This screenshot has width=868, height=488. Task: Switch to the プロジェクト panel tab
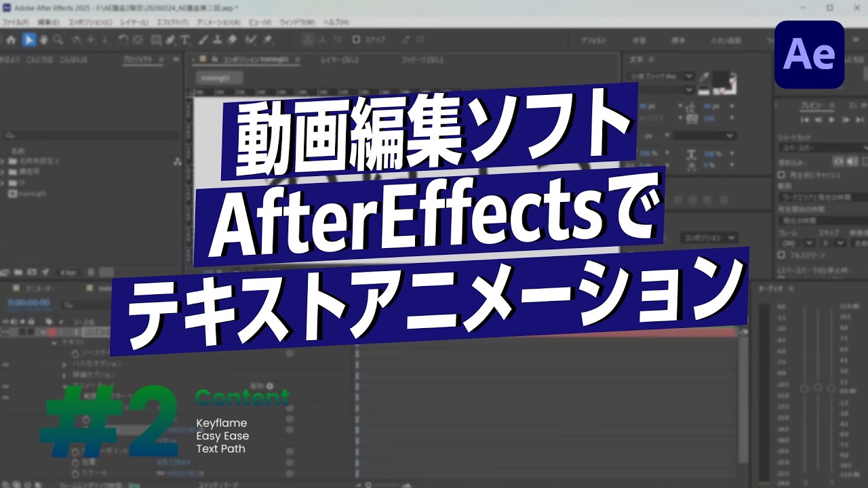(138, 60)
